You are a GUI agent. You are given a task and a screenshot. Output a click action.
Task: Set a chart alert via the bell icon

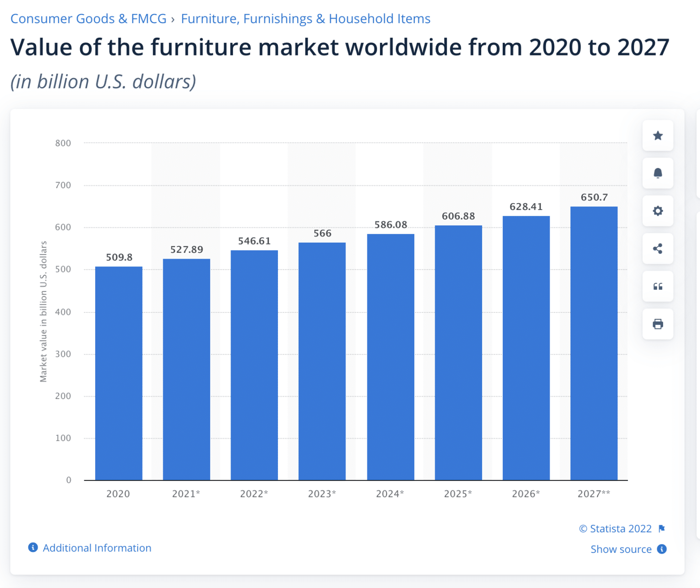[658, 174]
